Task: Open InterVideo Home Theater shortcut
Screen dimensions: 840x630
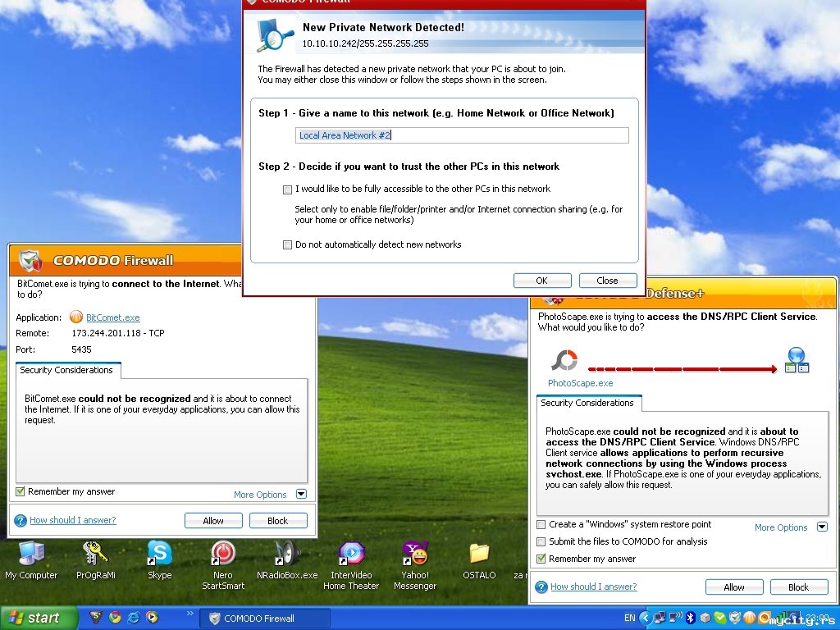Action: click(351, 565)
